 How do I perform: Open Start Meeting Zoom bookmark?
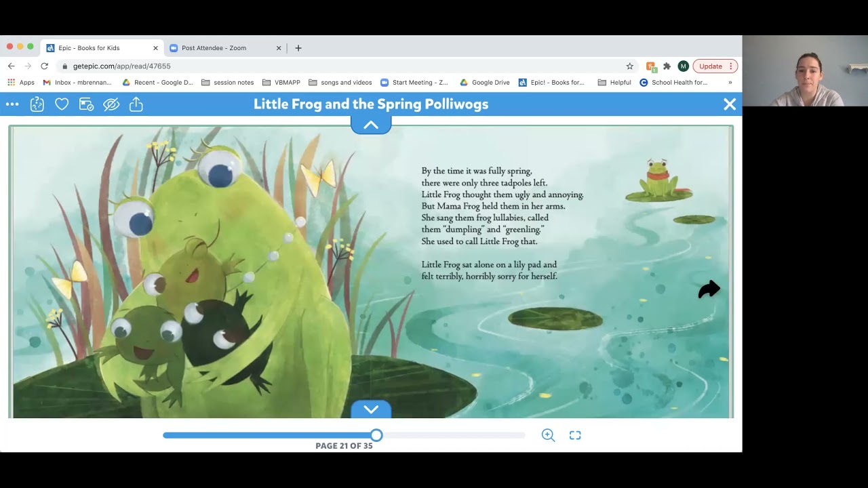(x=414, y=83)
